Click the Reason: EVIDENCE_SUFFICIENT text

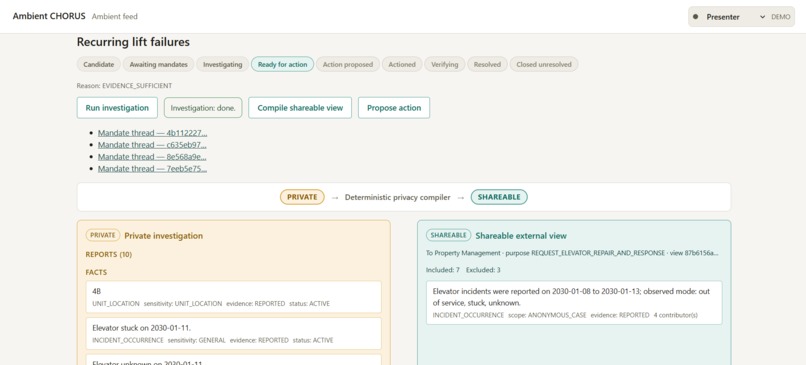pos(124,86)
